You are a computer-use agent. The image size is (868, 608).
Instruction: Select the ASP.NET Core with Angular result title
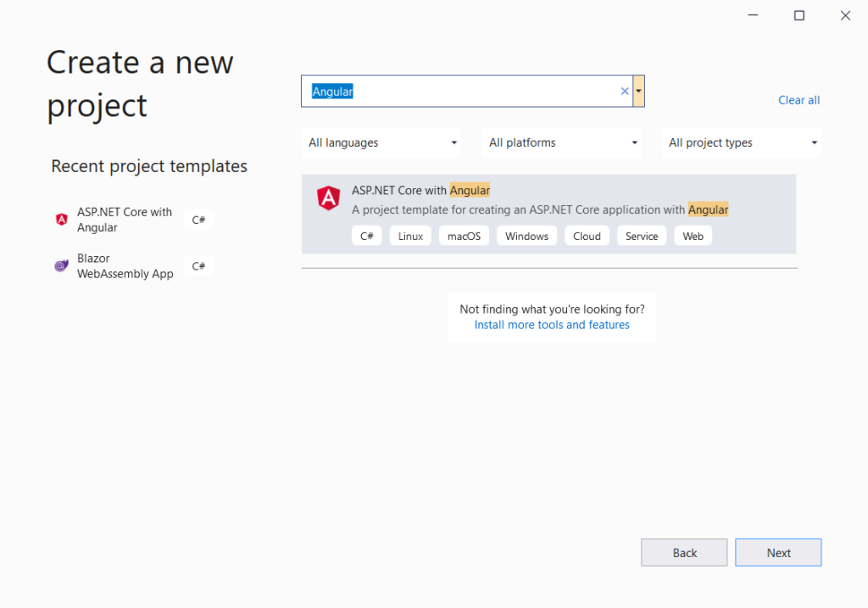point(420,191)
